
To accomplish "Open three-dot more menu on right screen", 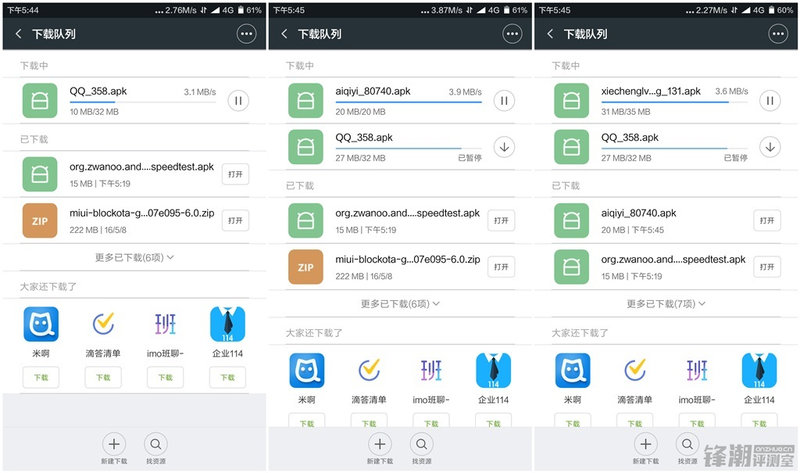I will pos(778,34).
